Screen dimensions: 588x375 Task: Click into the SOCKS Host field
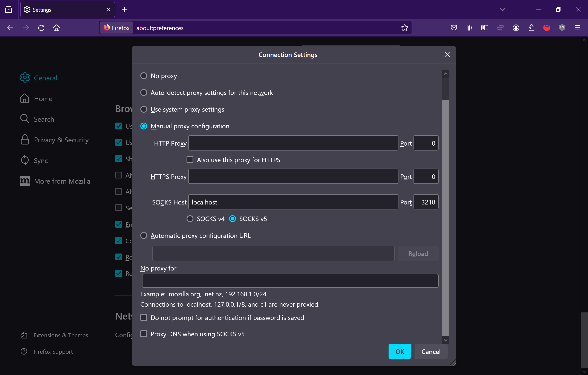click(293, 202)
